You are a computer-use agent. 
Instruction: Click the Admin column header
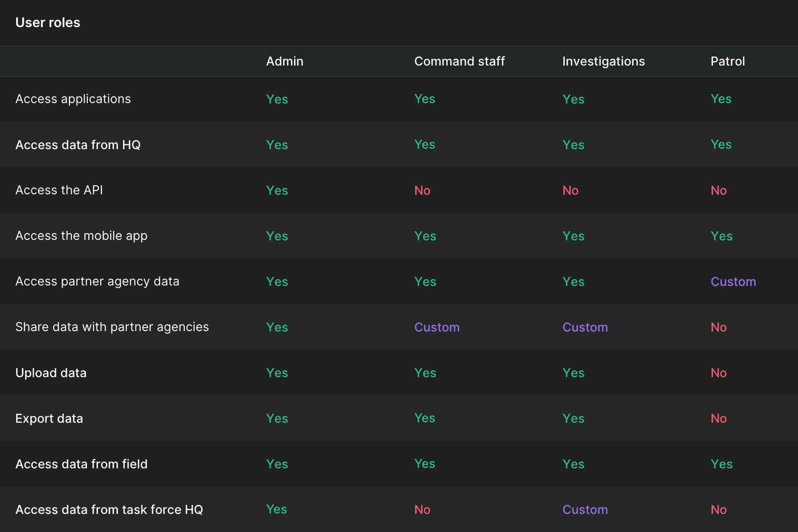tap(285, 61)
